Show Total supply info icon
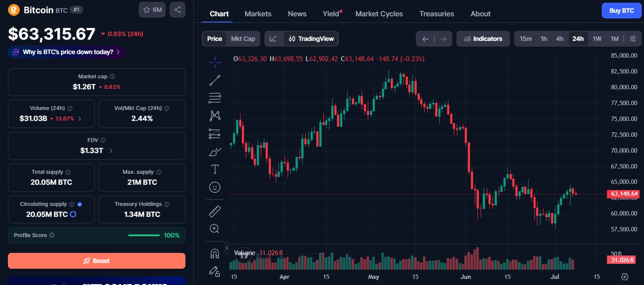Image resolution: width=644 pixels, height=285 pixels. [x=68, y=172]
